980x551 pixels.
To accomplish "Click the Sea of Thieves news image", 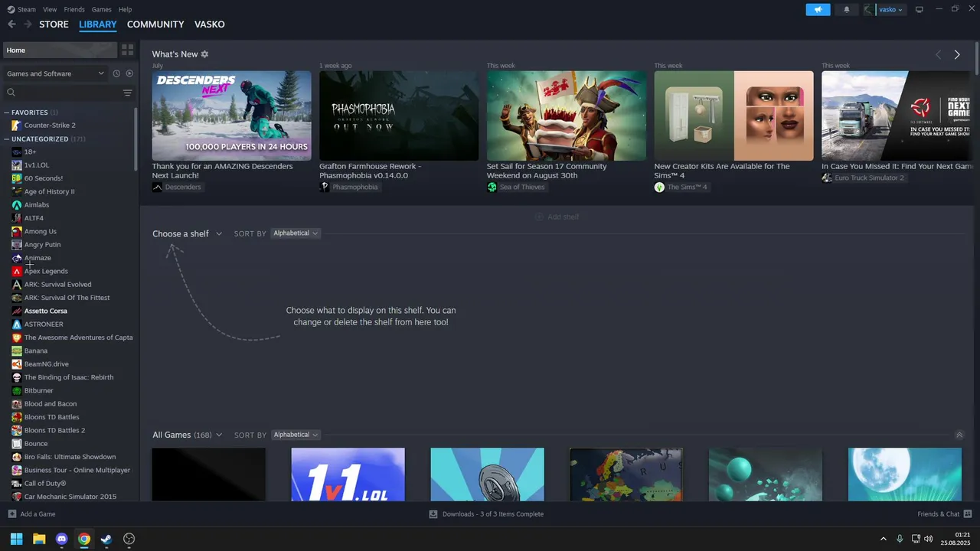I will [x=567, y=116].
